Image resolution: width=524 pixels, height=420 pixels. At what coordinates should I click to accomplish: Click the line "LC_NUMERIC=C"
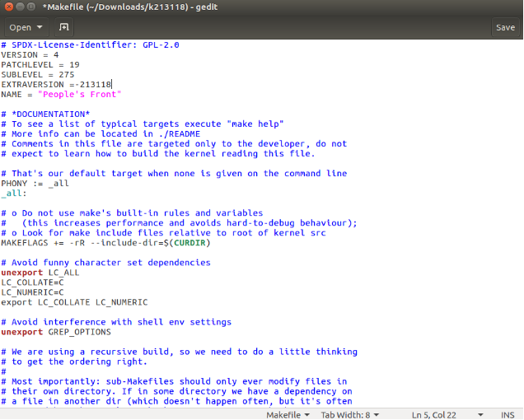tap(32, 292)
